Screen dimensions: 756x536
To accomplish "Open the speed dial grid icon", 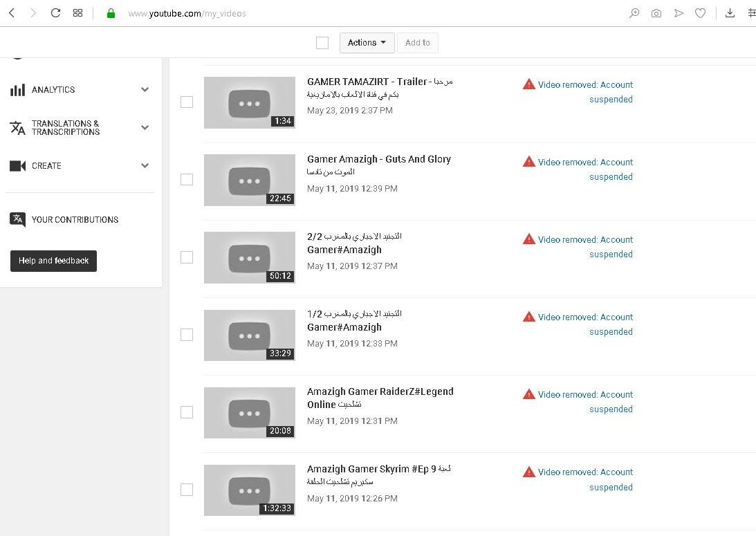I will click(x=77, y=13).
